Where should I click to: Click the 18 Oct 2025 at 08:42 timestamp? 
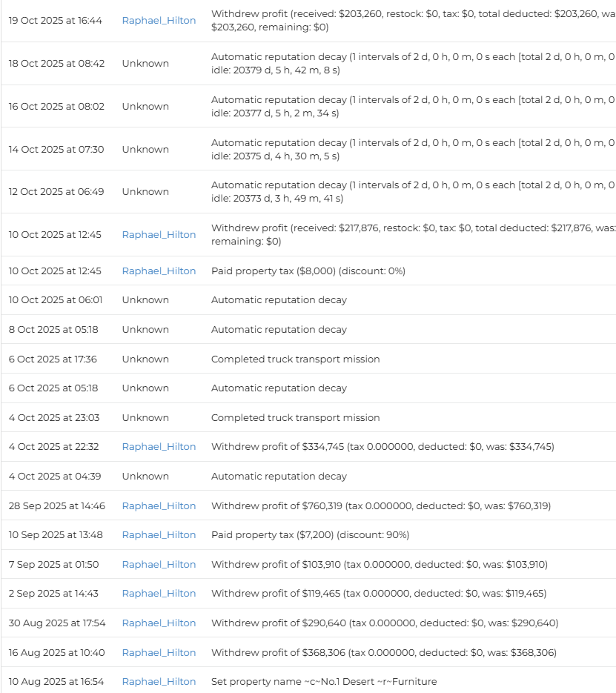click(56, 64)
